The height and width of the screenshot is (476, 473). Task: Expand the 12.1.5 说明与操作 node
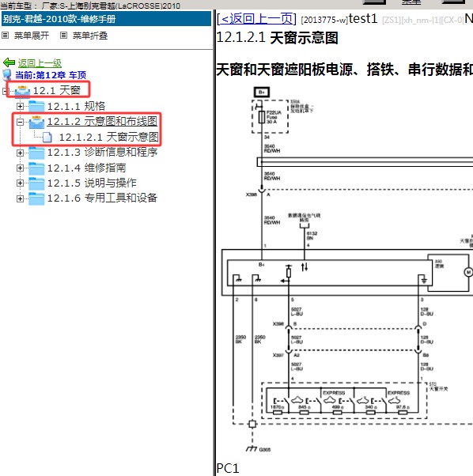(20, 183)
